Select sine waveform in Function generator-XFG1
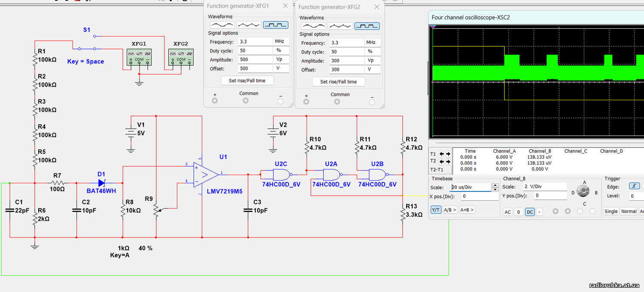The width and height of the screenshot is (644, 292). [222, 25]
